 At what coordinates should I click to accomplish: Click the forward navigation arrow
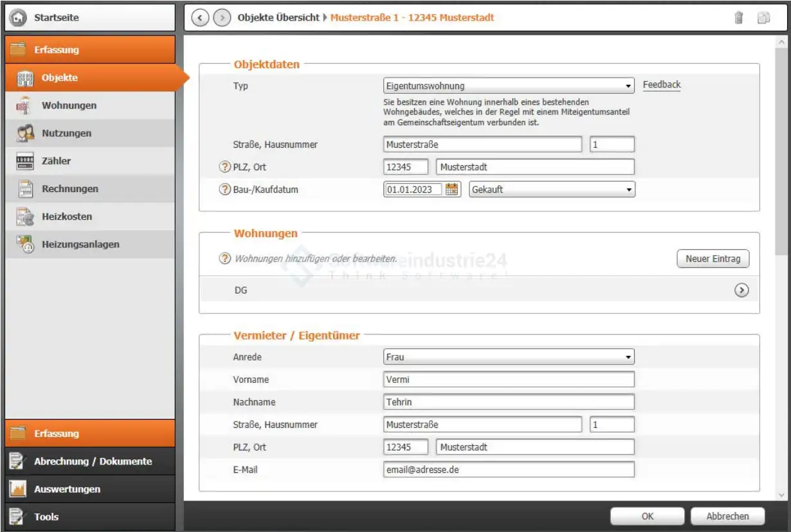click(221, 18)
